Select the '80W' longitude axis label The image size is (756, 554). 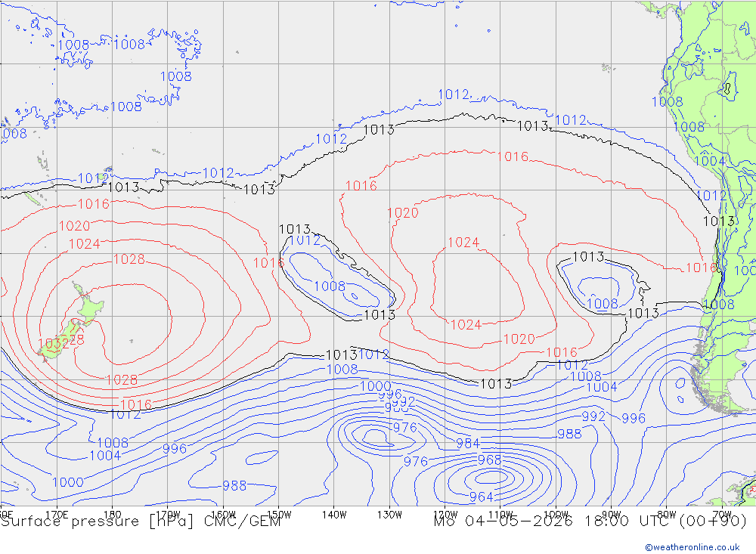(667, 515)
